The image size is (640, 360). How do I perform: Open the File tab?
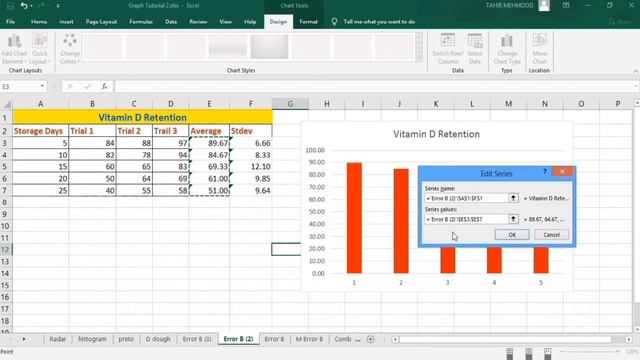[x=10, y=22]
